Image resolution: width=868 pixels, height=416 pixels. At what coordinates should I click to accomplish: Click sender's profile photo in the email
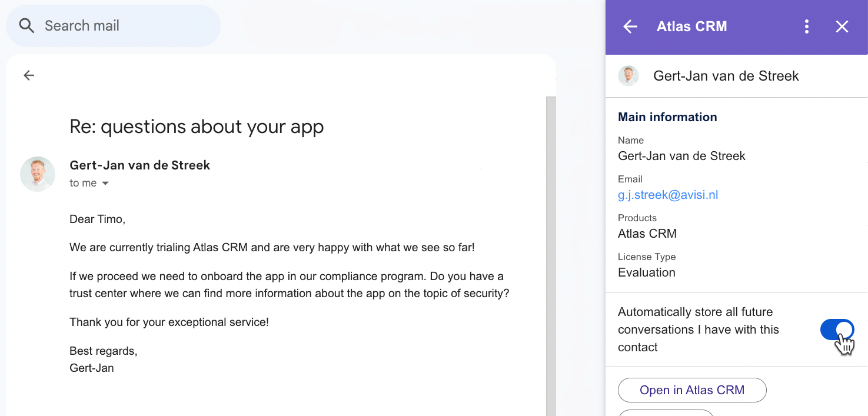coord(38,174)
